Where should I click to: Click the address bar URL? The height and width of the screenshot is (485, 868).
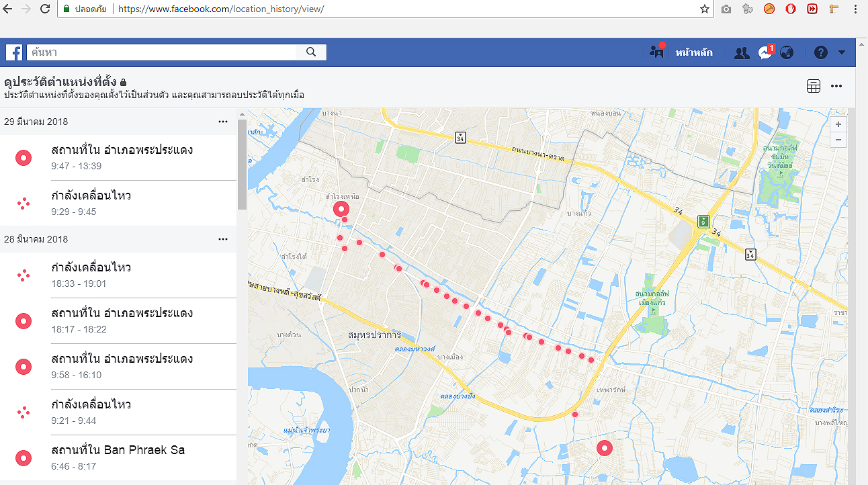(221, 9)
